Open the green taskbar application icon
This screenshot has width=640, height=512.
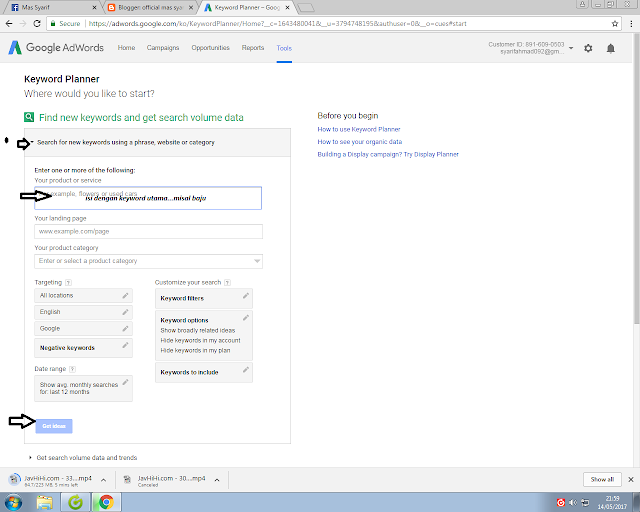click(x=75, y=502)
